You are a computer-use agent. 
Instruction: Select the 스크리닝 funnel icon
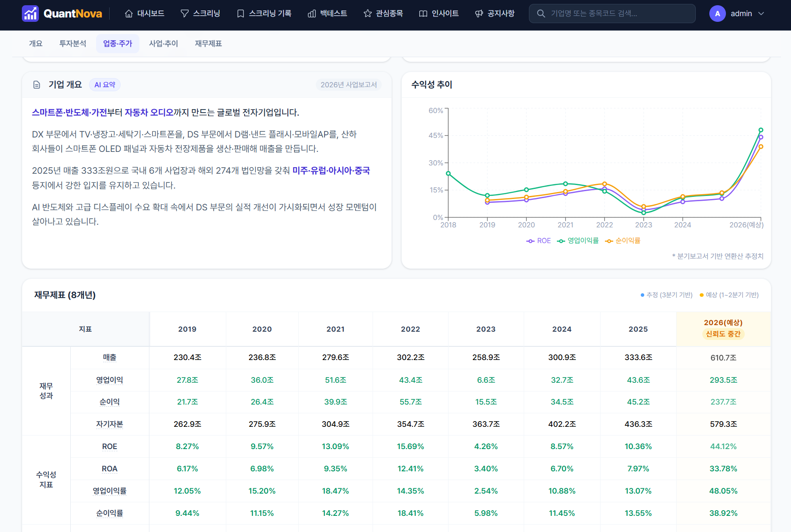185,14
